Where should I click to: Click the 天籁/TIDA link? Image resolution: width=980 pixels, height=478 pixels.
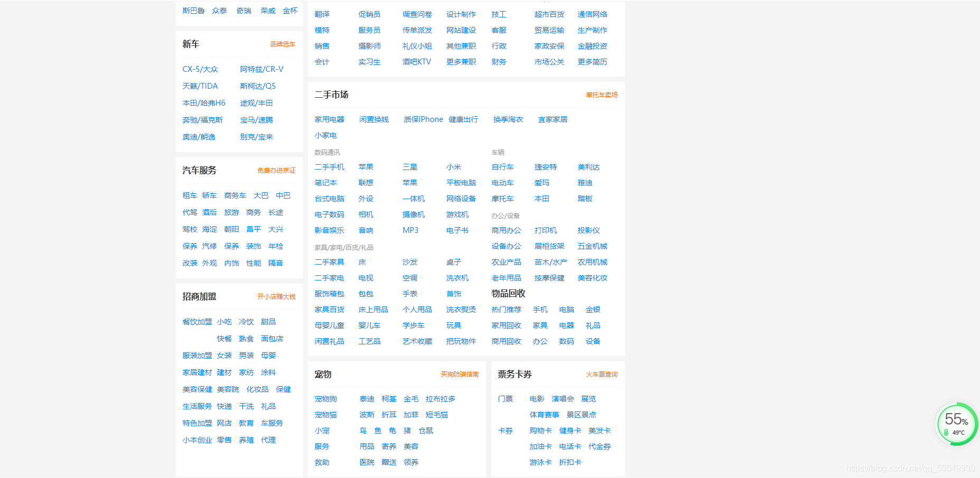coord(200,86)
